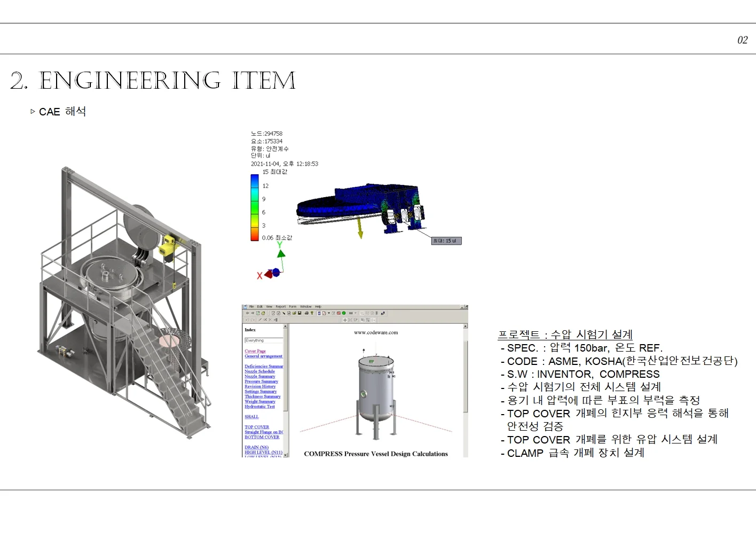Click the X delete icon in second toolbar row

coord(270,320)
